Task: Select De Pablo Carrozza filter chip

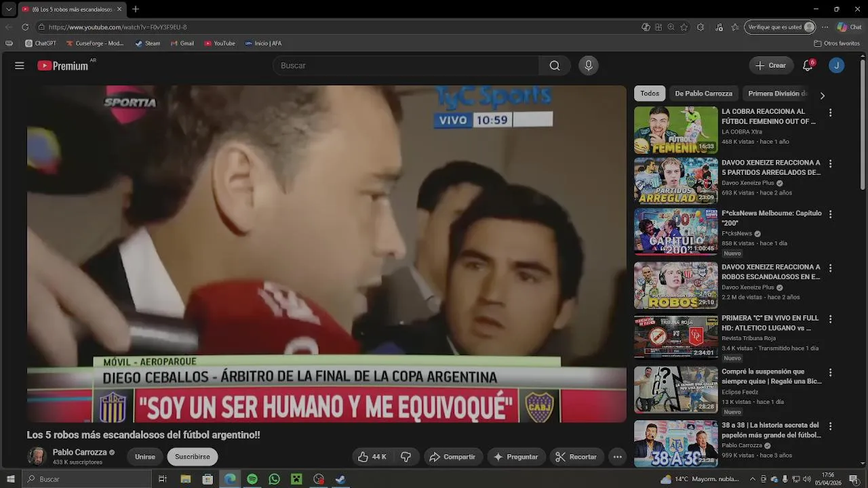Action: [703, 94]
